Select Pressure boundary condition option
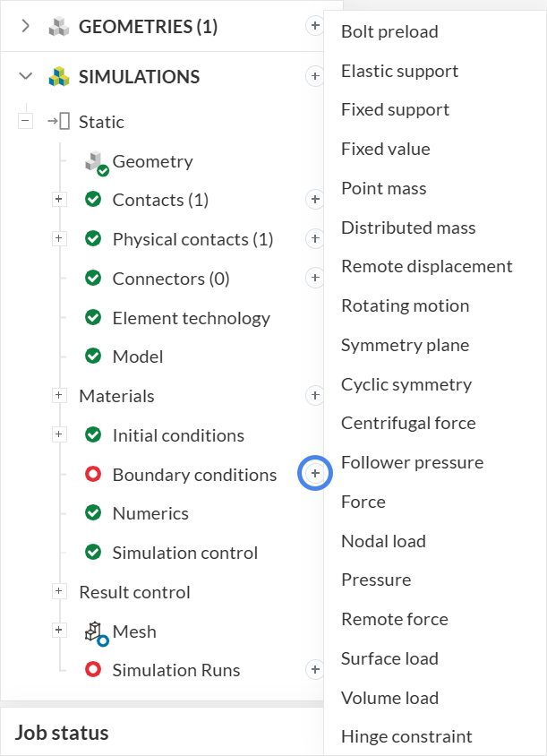The image size is (547, 756). pyautogui.click(x=376, y=580)
